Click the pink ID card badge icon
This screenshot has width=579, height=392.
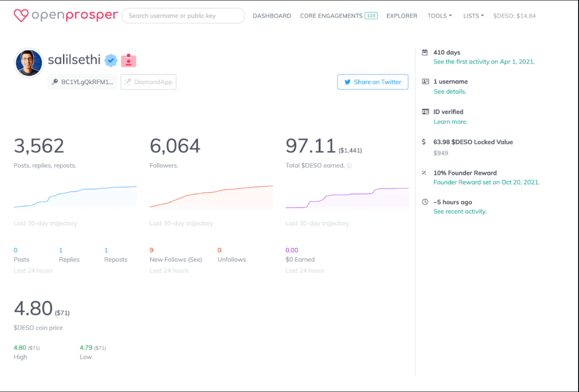coord(129,60)
